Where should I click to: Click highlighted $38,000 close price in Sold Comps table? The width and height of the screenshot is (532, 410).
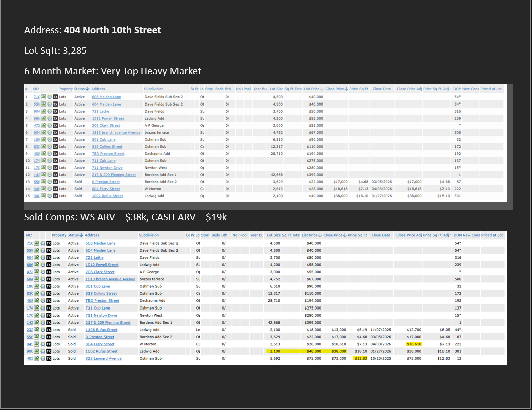point(339,351)
